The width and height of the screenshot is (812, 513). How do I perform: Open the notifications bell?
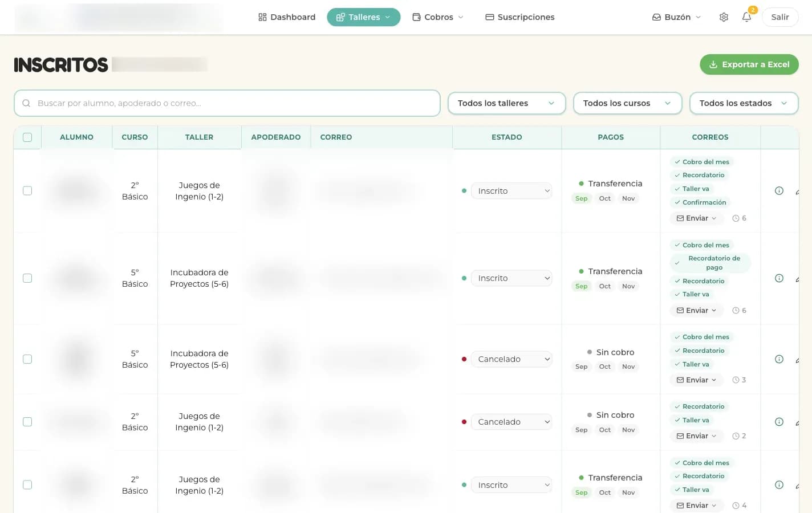click(x=746, y=17)
